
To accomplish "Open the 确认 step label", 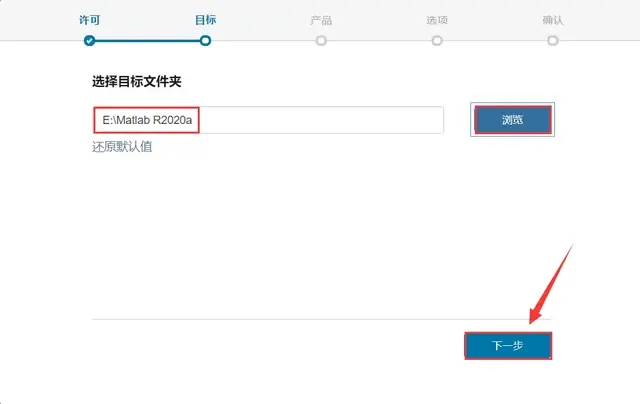I will click(x=553, y=20).
